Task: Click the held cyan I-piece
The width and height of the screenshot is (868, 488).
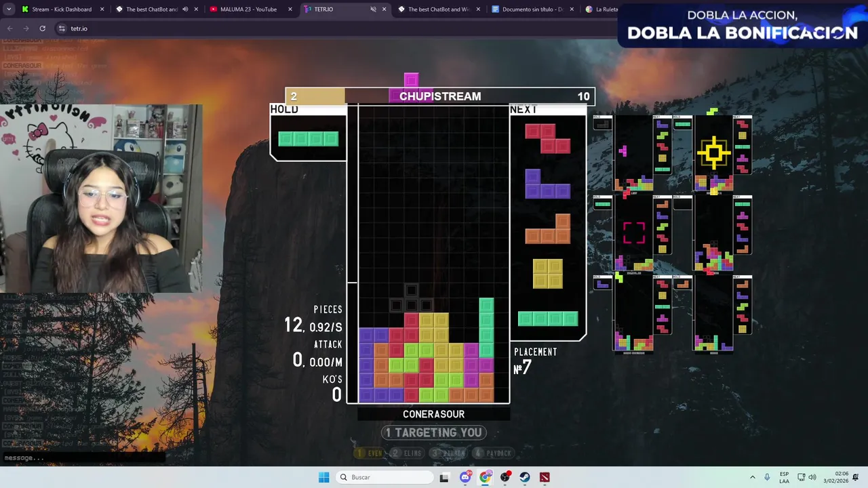Action: coord(309,139)
